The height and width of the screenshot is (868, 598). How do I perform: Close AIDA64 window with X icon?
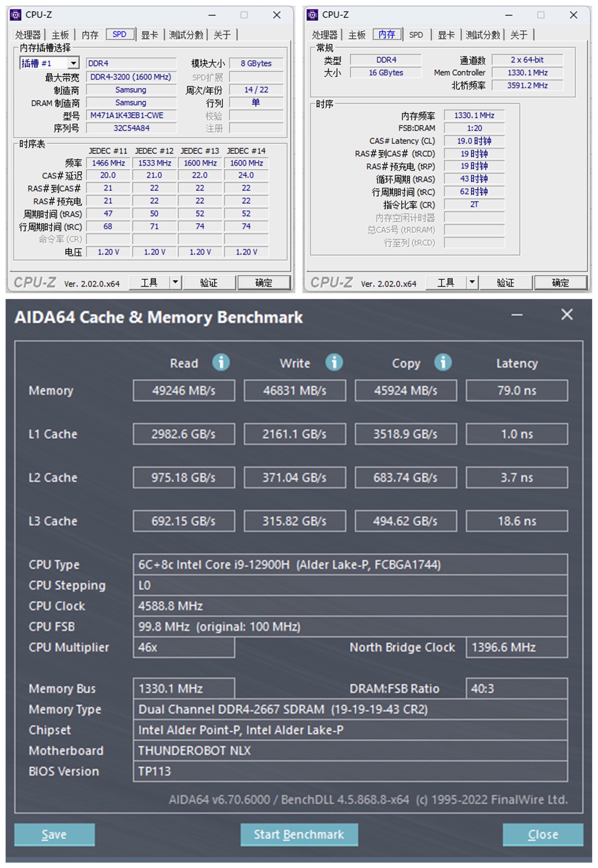pyautogui.click(x=567, y=315)
